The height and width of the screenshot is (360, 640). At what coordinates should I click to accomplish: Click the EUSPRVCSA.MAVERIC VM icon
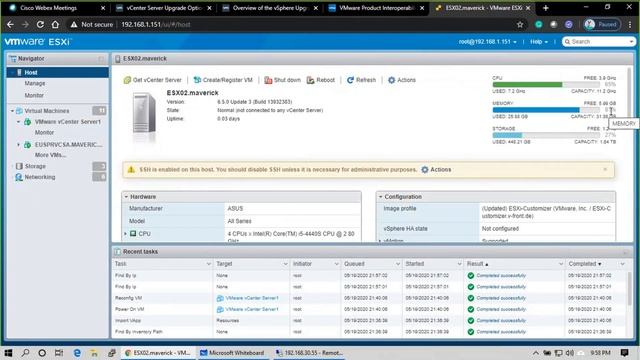tap(27, 144)
